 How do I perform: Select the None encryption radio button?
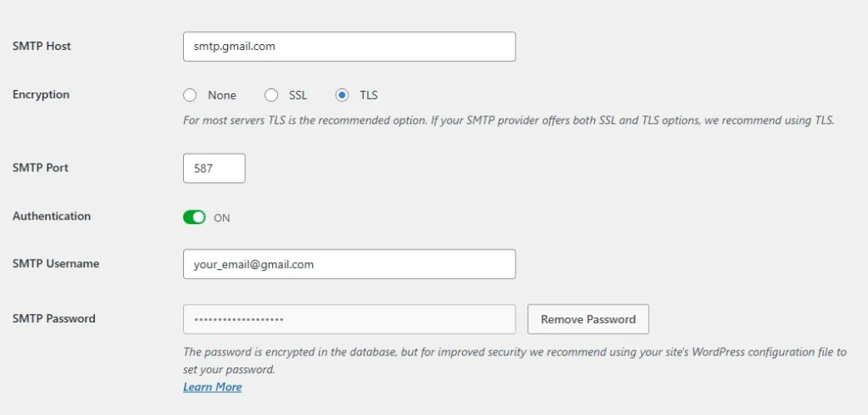(190, 95)
